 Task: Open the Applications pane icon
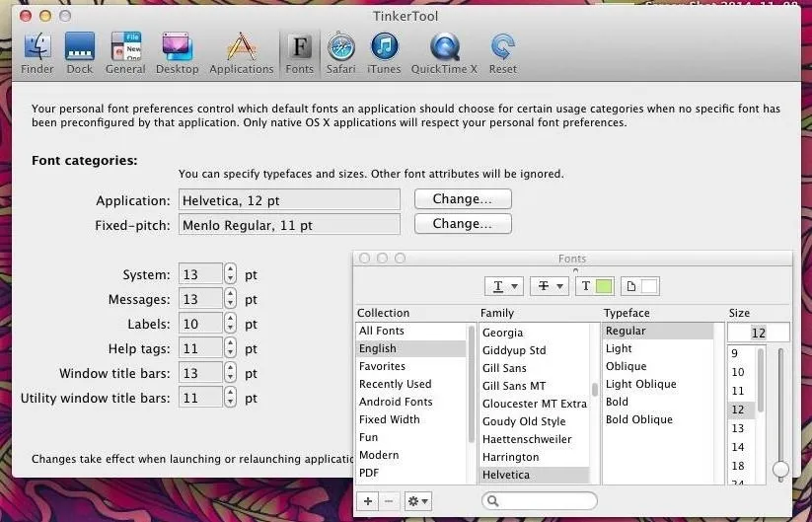(x=242, y=53)
